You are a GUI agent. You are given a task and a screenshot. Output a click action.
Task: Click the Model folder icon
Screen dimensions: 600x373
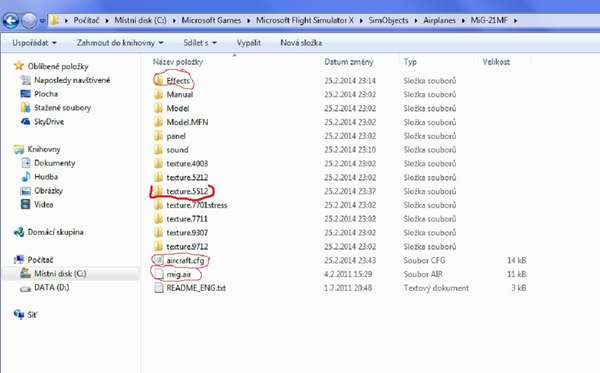coord(158,108)
